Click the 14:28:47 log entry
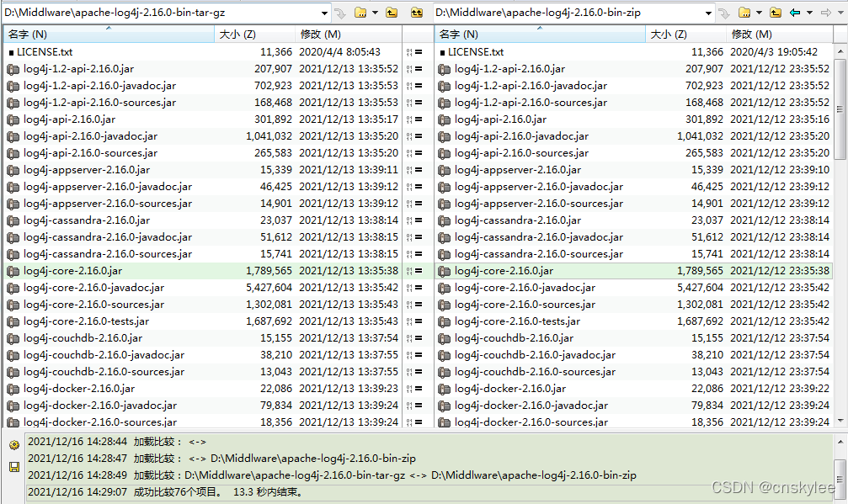848x504 pixels. [x=221, y=459]
